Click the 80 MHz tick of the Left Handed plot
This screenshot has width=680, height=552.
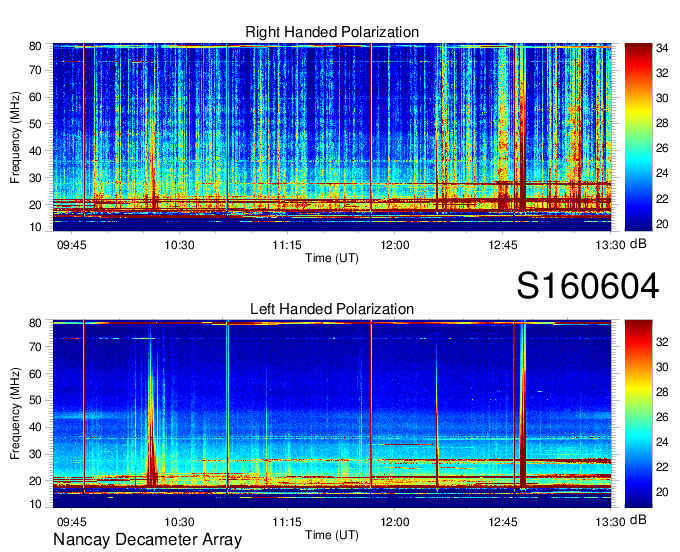(35, 323)
